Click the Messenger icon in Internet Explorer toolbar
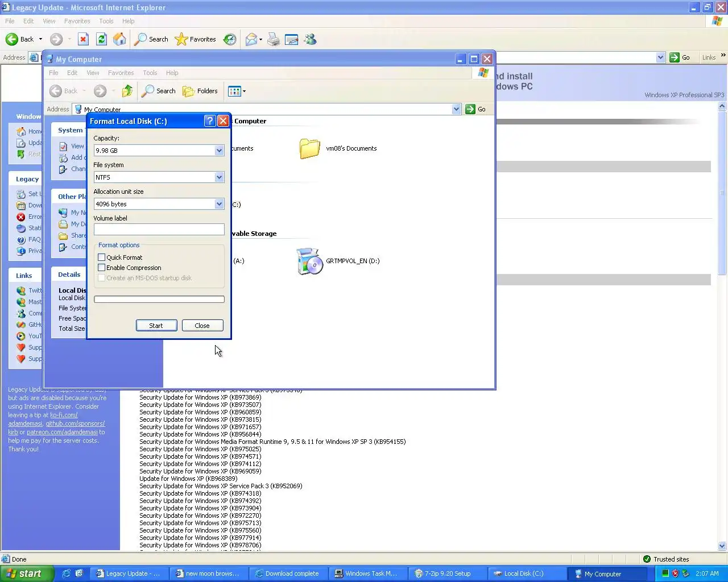728x582 pixels. click(x=310, y=39)
